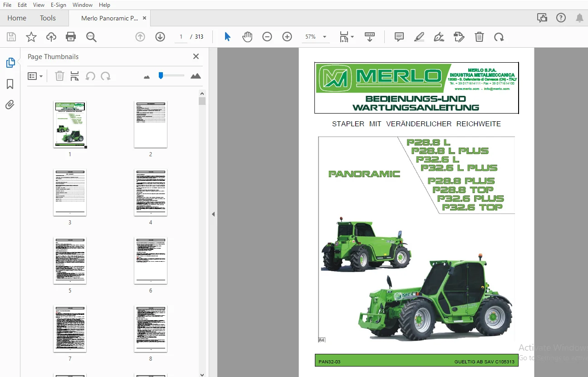Activate the hand pan tool
Viewport: 588px width, 377px height.
[247, 37]
